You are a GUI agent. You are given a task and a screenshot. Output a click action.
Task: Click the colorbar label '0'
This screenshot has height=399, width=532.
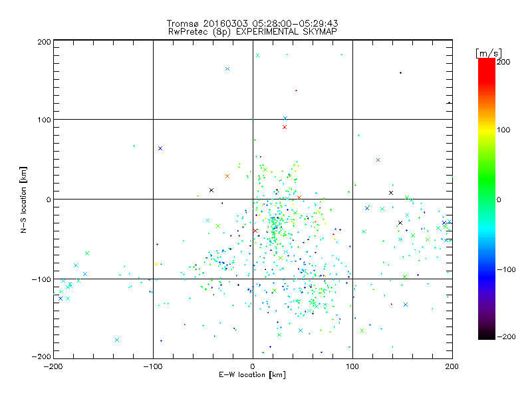pos(499,199)
